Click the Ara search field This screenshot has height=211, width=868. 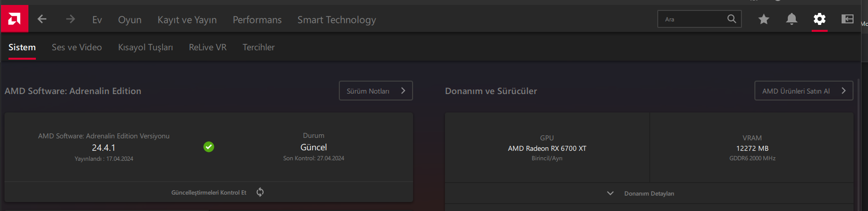693,19
